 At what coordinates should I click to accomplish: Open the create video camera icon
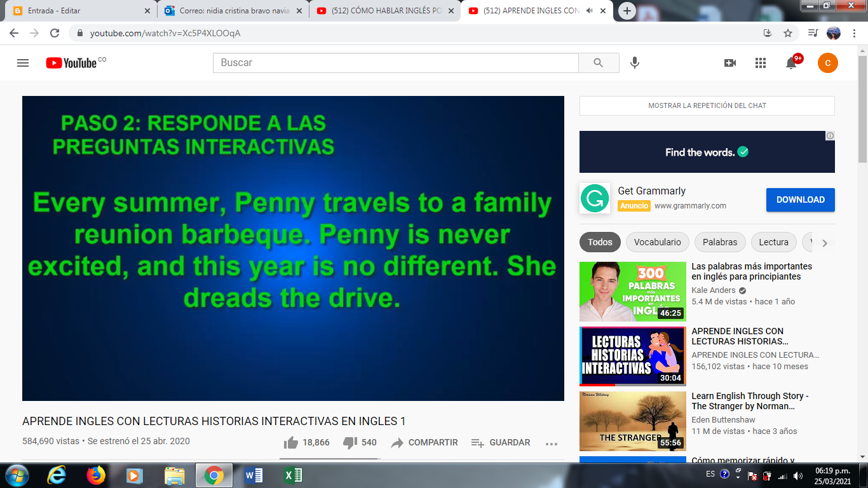click(x=730, y=63)
